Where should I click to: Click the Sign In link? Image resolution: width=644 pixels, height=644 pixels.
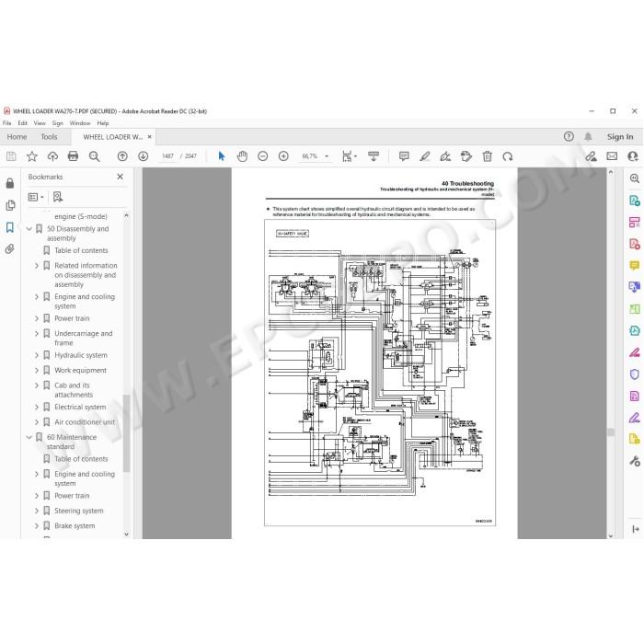tap(620, 137)
